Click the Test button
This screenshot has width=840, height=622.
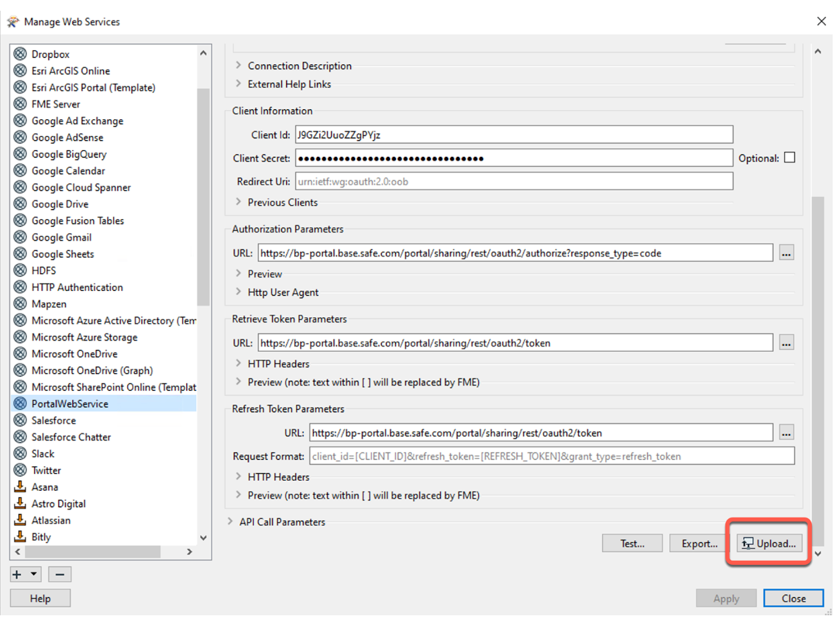tap(632, 543)
